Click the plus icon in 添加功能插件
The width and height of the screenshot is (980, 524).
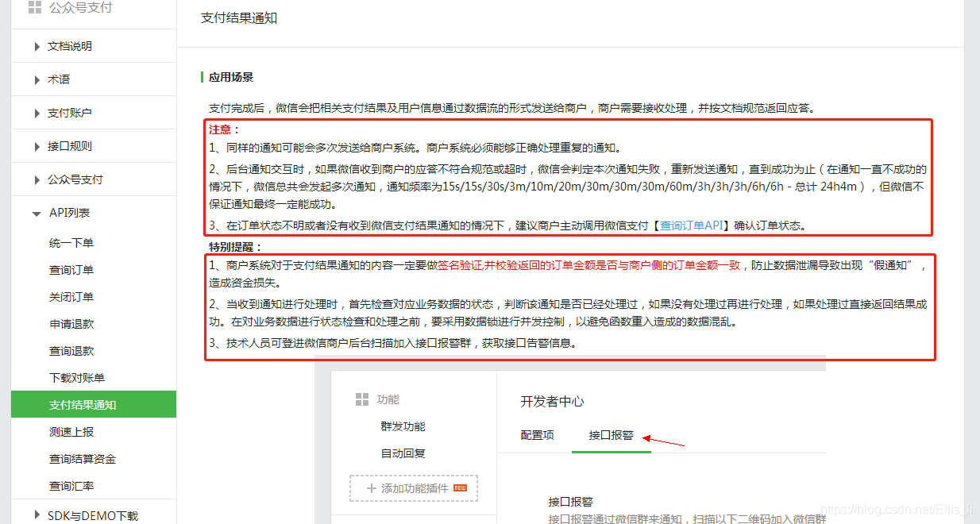coord(371,488)
